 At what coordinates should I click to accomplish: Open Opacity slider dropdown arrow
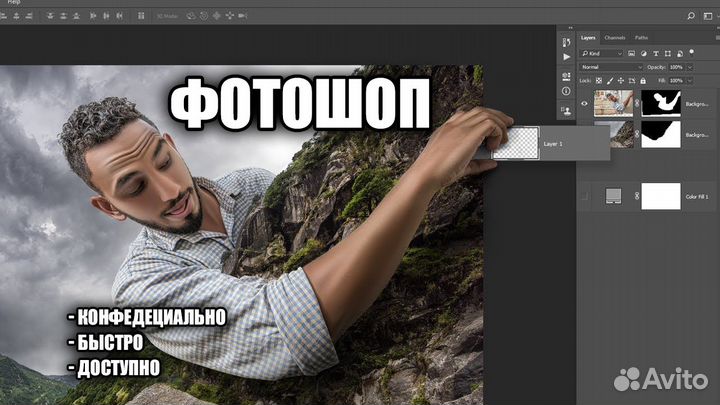pos(690,67)
